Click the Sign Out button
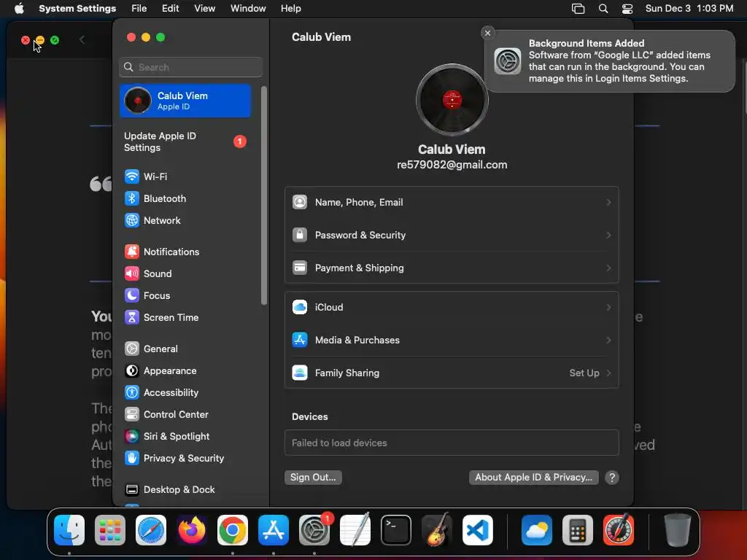Viewport: 747px width, 560px height. pos(313,478)
